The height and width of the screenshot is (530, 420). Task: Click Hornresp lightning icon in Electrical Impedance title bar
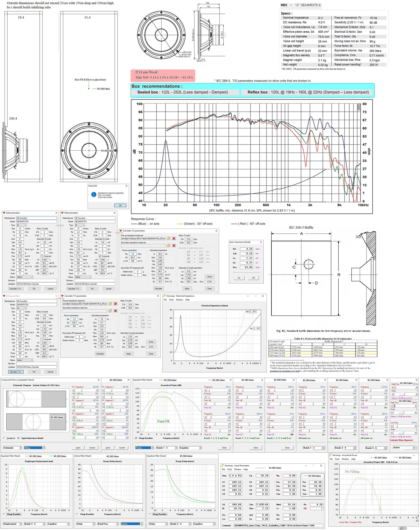[165, 296]
